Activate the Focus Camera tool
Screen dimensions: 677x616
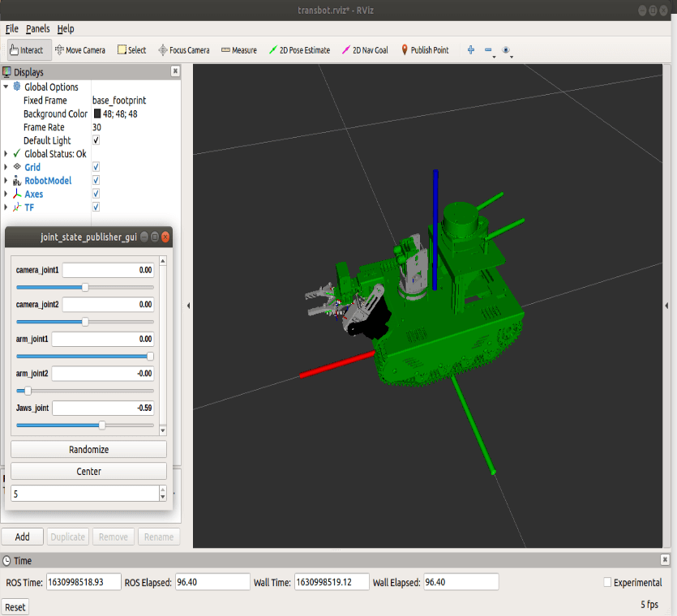[x=184, y=50]
